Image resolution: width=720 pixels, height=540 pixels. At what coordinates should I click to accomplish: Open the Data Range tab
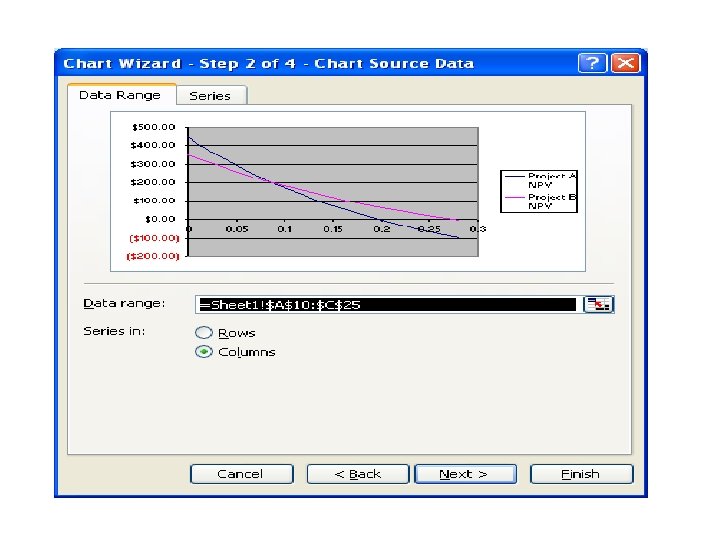pyautogui.click(x=121, y=95)
